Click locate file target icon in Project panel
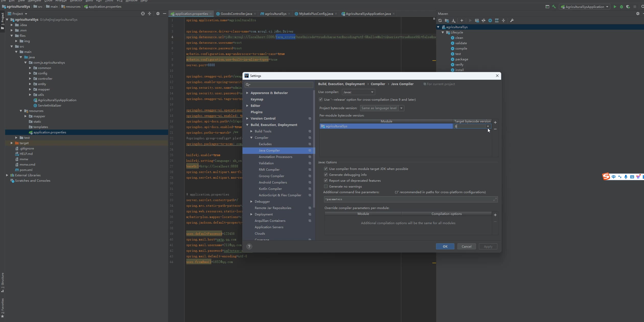Viewport: 644px width, 322px height. (x=143, y=14)
